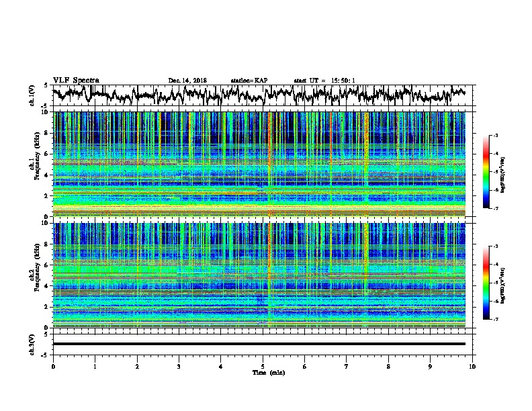
Task: Click the ch.1 color bar "-3" tick label
Action: [x=495, y=135]
